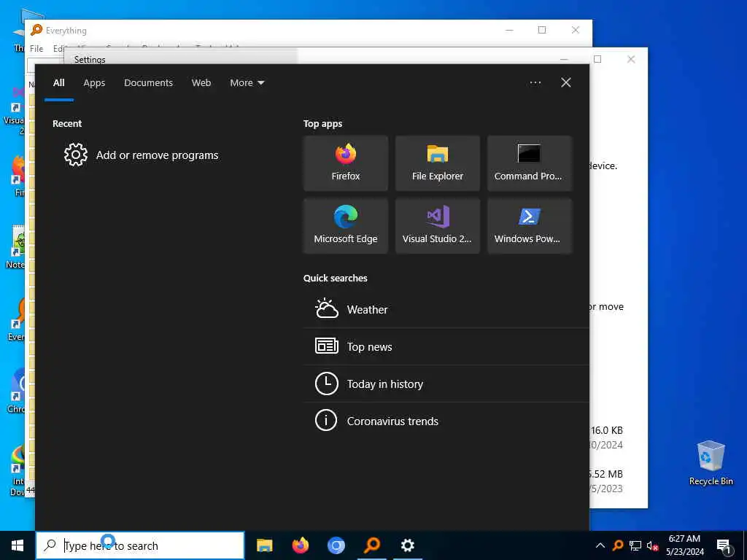Select Recycle Bin on the desktop

pyautogui.click(x=711, y=463)
